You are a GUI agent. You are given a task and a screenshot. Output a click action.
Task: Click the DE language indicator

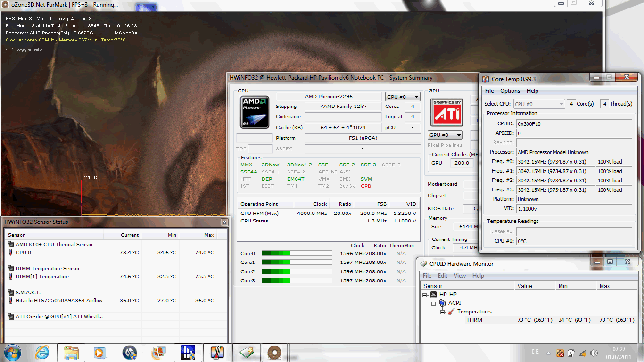click(535, 352)
